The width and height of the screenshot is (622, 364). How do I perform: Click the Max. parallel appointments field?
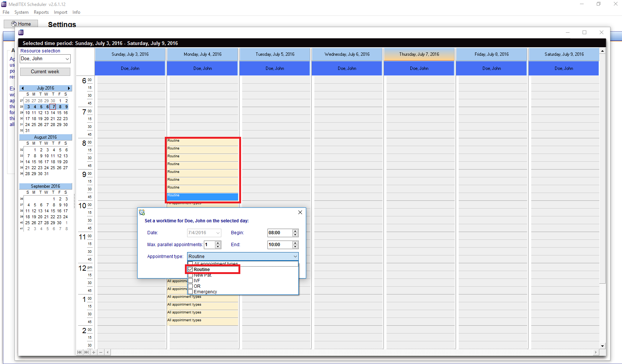[209, 245]
